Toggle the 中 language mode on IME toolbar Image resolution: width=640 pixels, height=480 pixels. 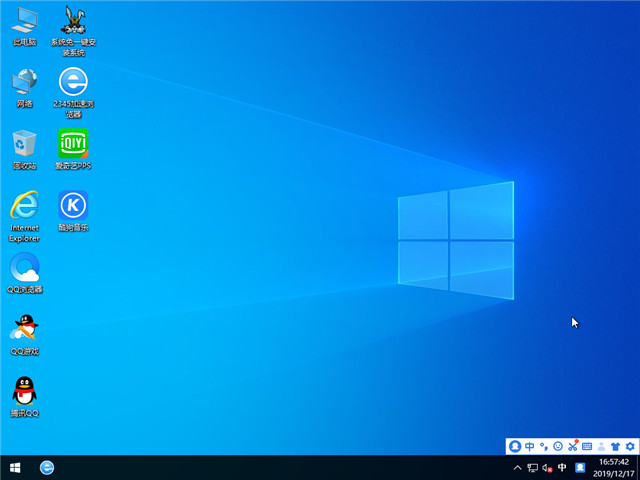click(529, 446)
